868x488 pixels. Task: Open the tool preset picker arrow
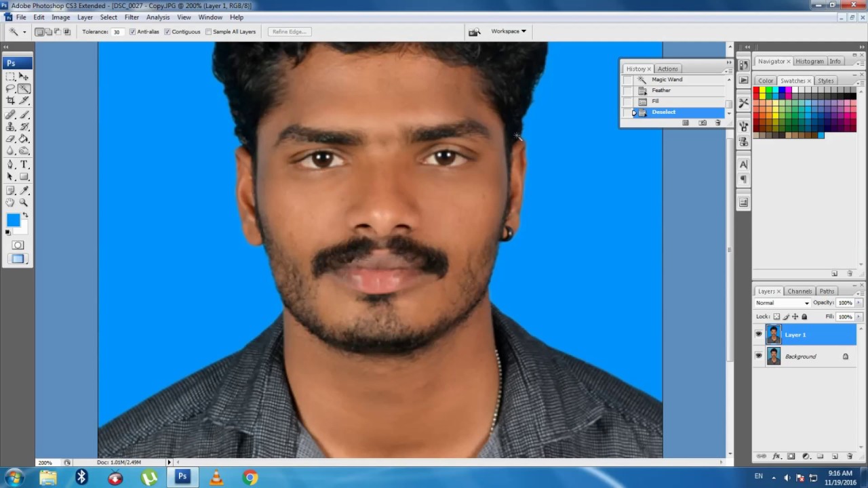[24, 32]
